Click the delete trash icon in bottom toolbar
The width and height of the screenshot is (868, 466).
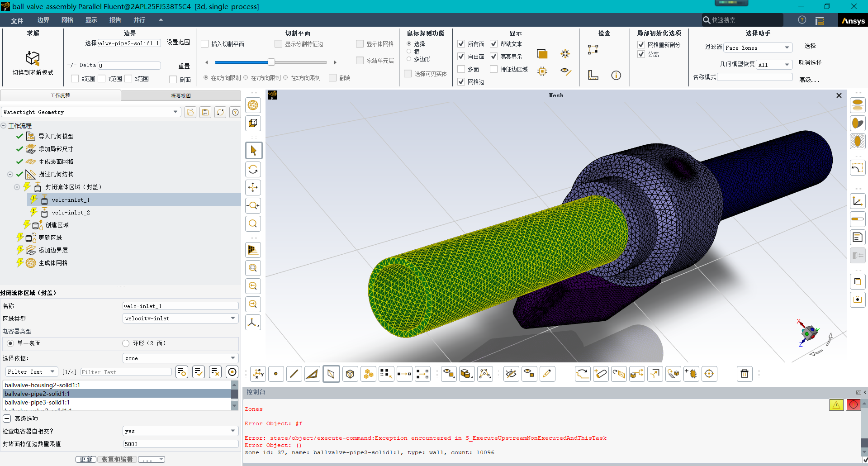[745, 374]
